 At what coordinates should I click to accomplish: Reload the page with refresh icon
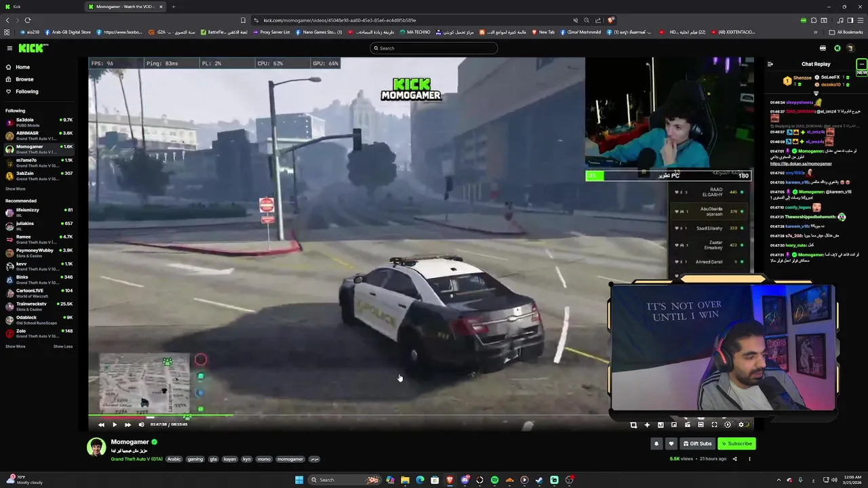(x=28, y=20)
